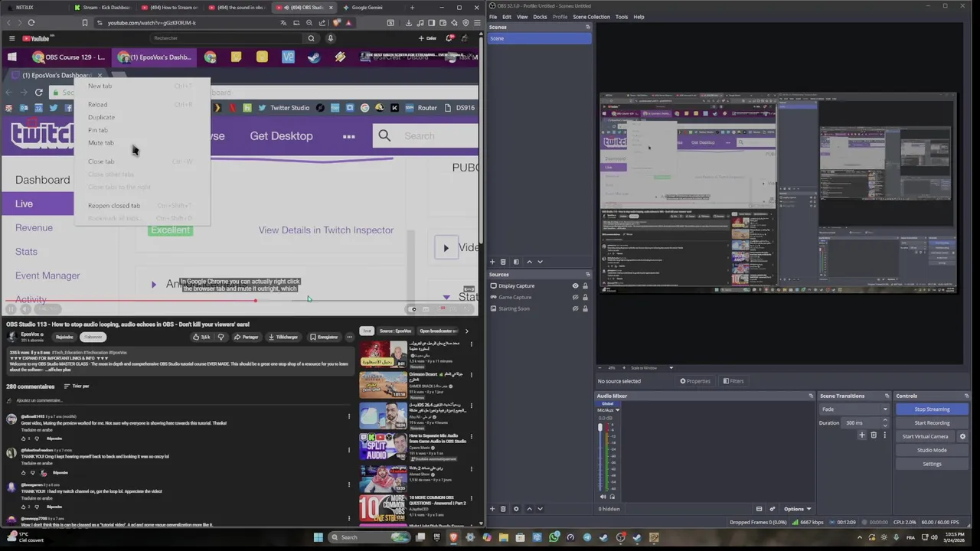Open browser downloads icon
This screenshot has height=551, width=980.
pyautogui.click(x=410, y=23)
